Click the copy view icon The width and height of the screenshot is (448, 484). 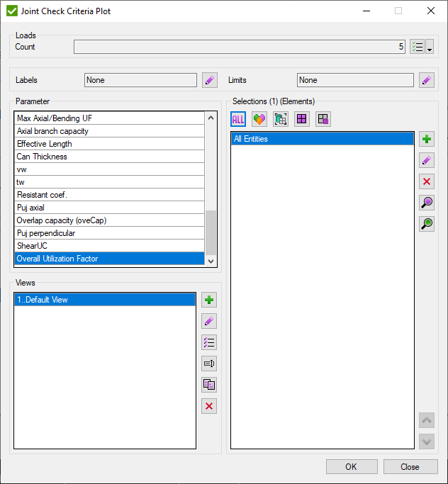(208, 385)
